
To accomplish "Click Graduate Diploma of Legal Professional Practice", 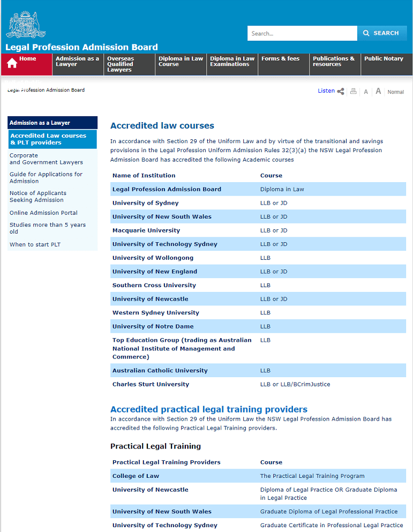I will pyautogui.click(x=329, y=512).
